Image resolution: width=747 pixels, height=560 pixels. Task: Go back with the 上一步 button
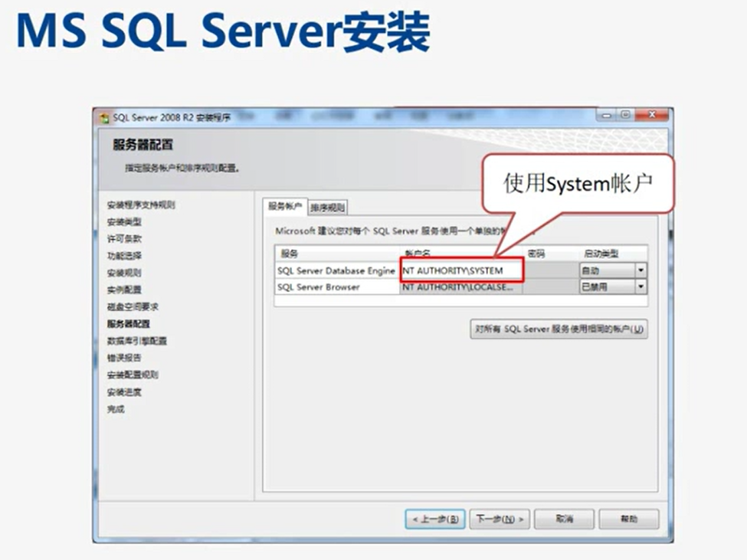434,519
